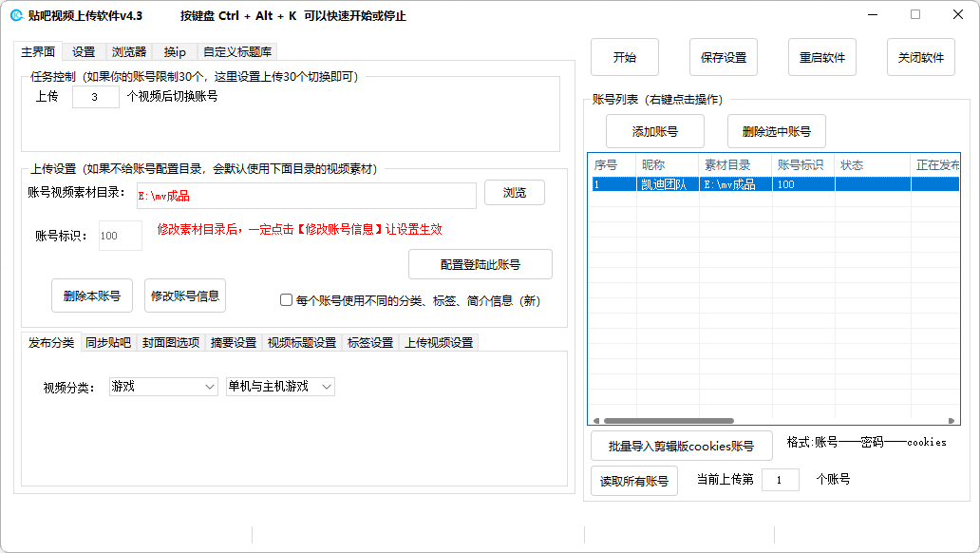Click the 正在发布 column header
This screenshot has height=553, width=980.
click(935, 165)
